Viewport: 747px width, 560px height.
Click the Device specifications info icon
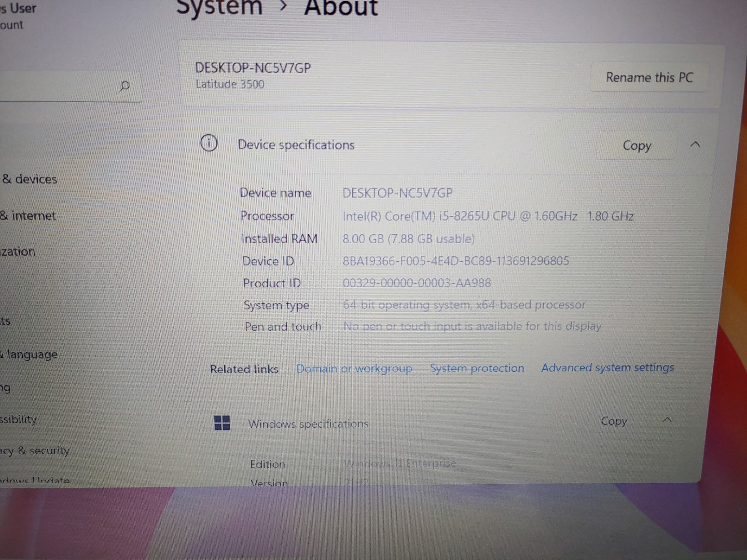pyautogui.click(x=209, y=143)
